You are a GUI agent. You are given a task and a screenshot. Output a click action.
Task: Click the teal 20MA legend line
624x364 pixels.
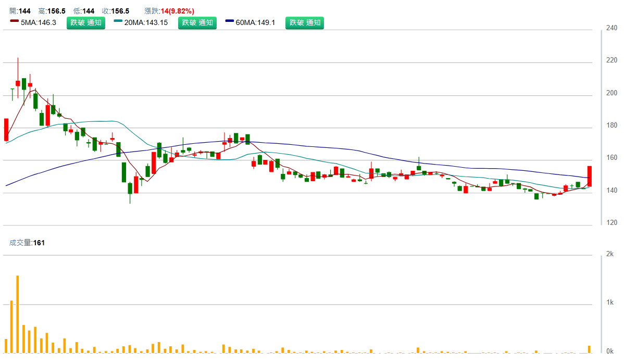pyautogui.click(x=118, y=21)
